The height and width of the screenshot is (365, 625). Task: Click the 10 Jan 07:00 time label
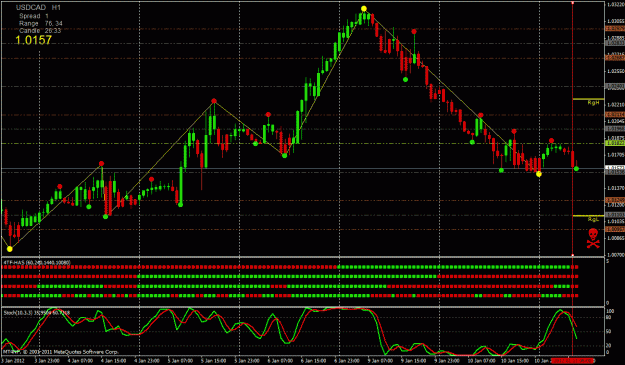point(481,361)
